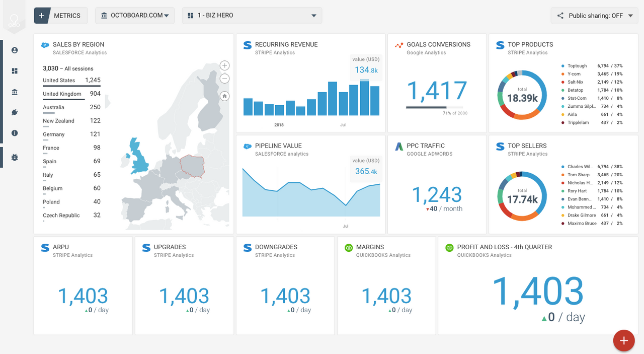The height and width of the screenshot is (354, 644).
Task: Click the Octoboard logo in the sidebar
Action: [14, 20]
